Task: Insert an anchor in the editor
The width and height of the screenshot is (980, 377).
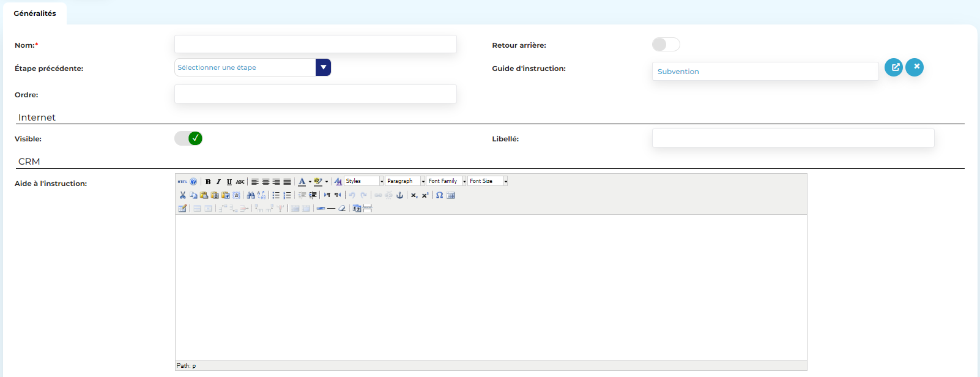Action: [400, 195]
